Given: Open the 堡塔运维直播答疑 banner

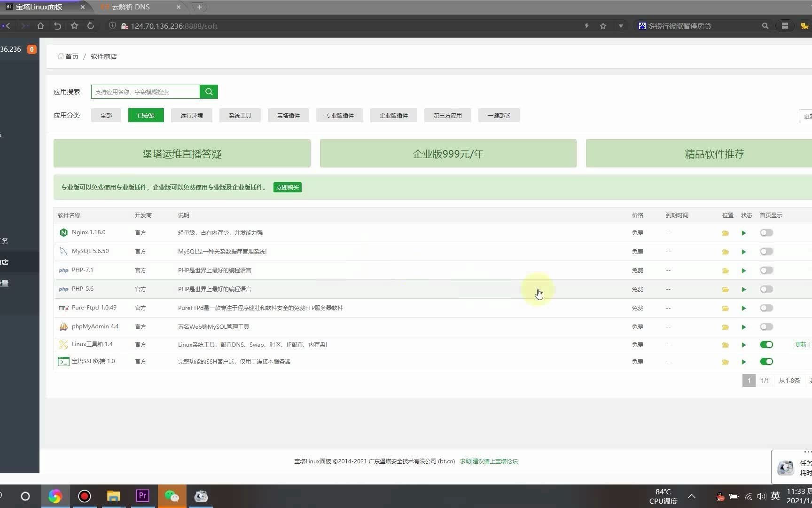Looking at the screenshot, I should tap(182, 153).
